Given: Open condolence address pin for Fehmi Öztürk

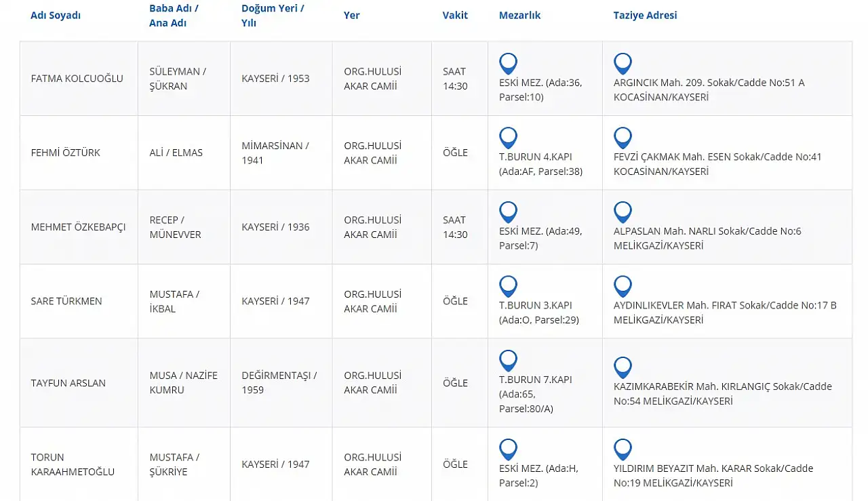Looking at the screenshot, I should coord(623,138).
